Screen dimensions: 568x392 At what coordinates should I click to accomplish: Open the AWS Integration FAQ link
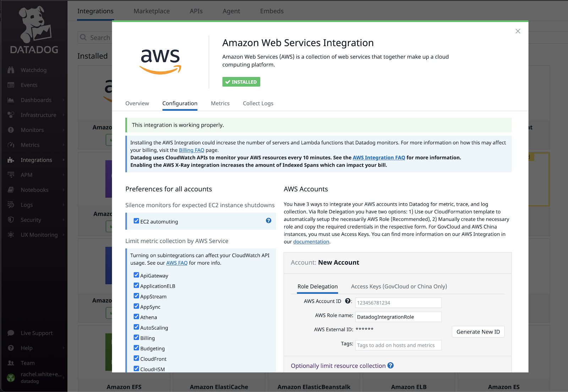379,158
